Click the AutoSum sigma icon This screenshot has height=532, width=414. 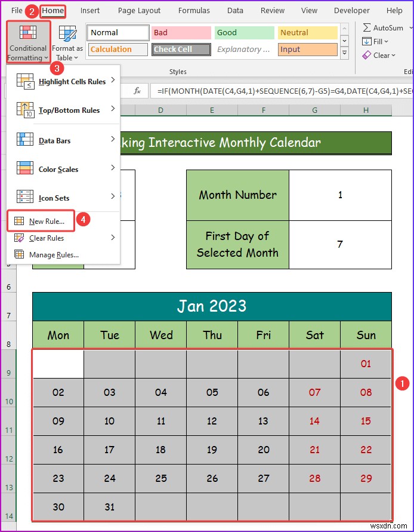tap(366, 27)
